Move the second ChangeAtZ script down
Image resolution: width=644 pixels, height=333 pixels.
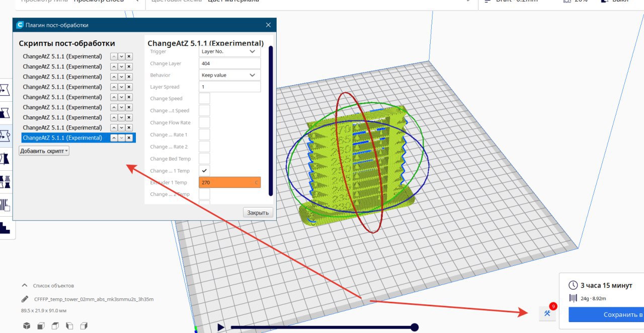pyautogui.click(x=121, y=66)
